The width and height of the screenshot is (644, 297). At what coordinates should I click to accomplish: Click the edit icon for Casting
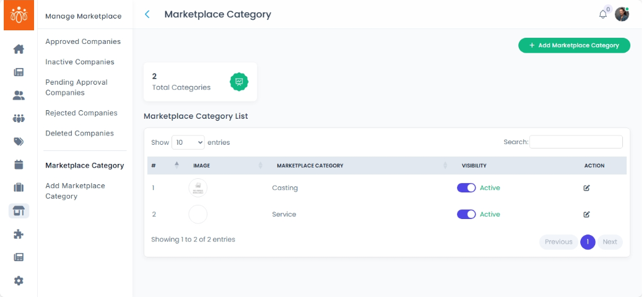[x=586, y=188]
